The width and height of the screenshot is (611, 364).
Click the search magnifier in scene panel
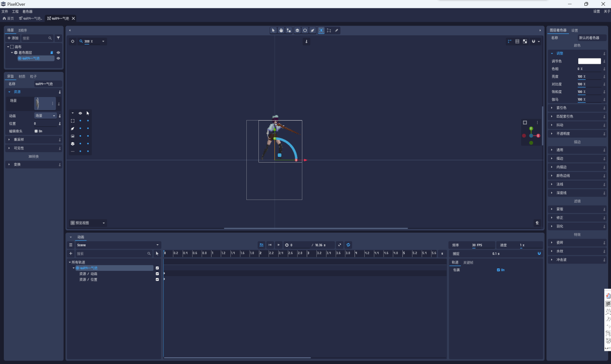pyautogui.click(x=50, y=38)
